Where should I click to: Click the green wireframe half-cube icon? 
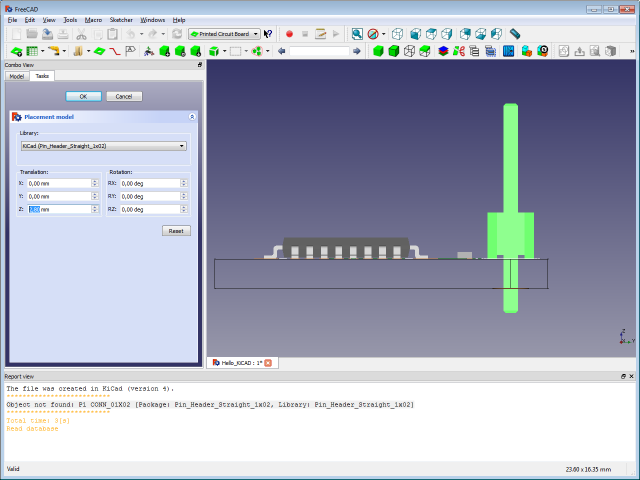425,51
